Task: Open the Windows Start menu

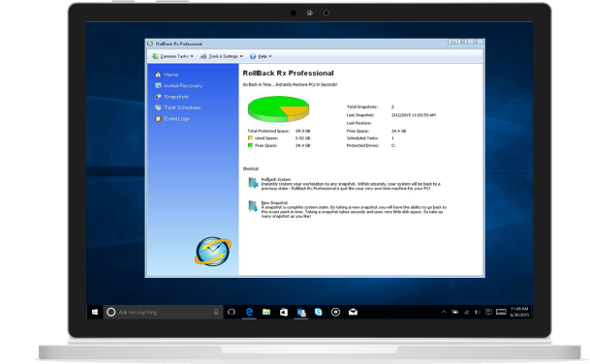Action: point(95,312)
